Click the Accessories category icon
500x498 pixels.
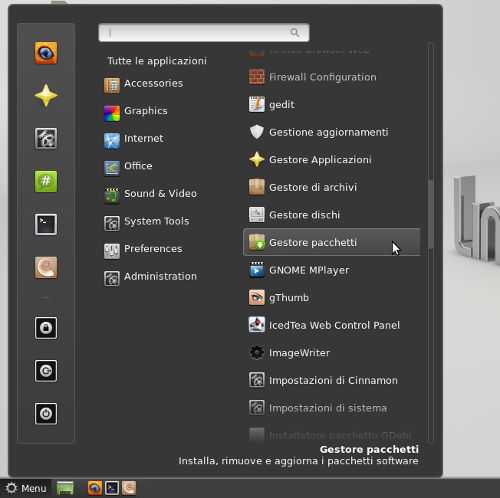tap(112, 85)
